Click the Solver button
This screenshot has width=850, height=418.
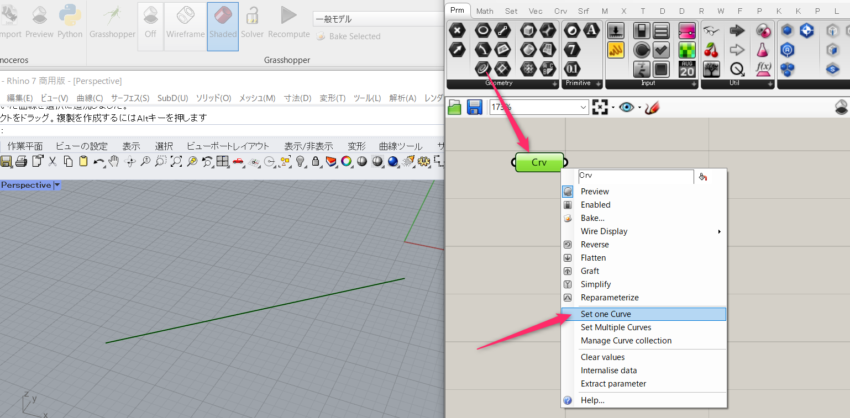point(252,21)
